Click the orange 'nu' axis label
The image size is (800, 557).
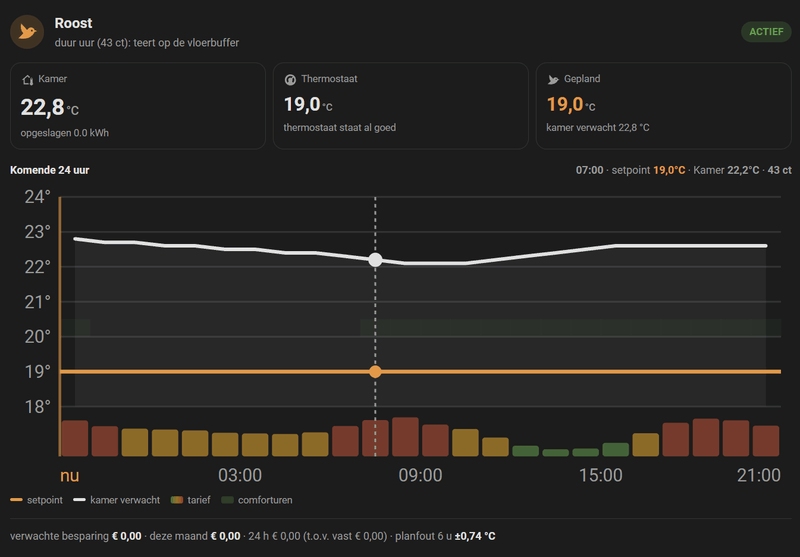click(x=70, y=475)
